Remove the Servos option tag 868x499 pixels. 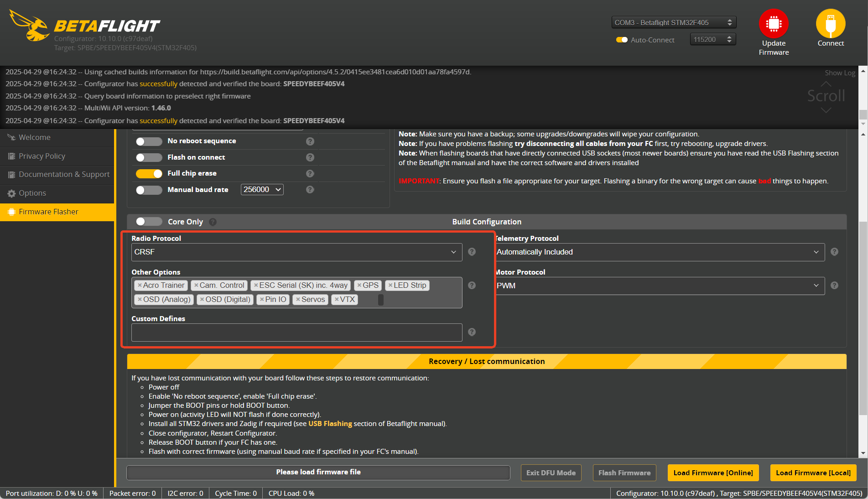298,299
